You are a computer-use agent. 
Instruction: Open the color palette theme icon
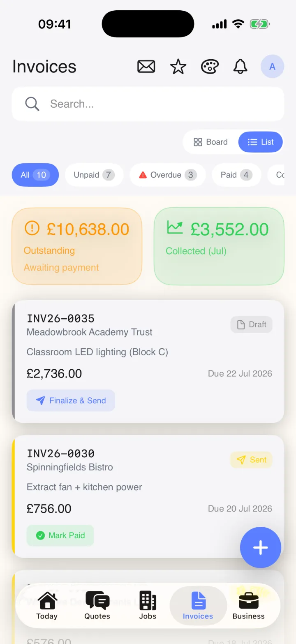(210, 66)
